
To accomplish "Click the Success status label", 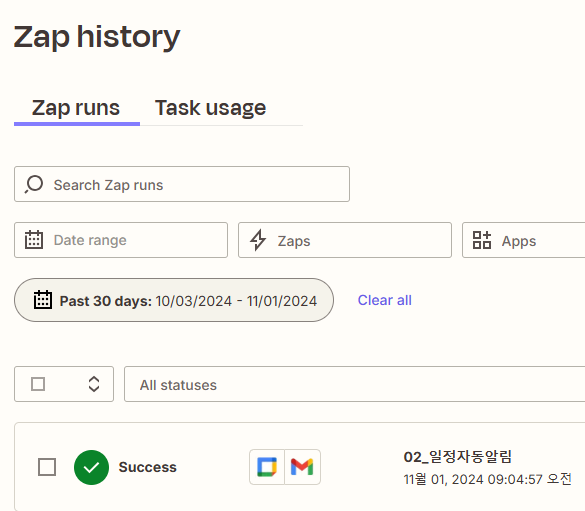I will point(147,467).
